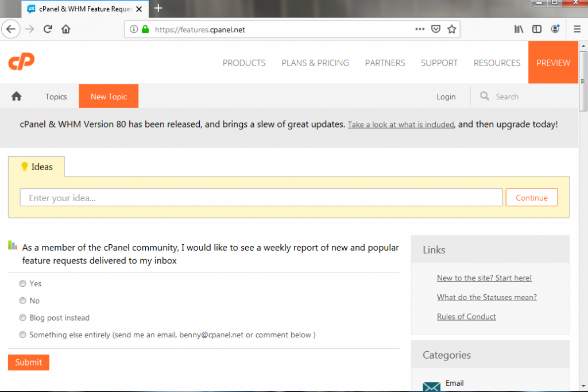Reload the current page
Image resolution: width=588 pixels, height=392 pixels.
[48, 29]
